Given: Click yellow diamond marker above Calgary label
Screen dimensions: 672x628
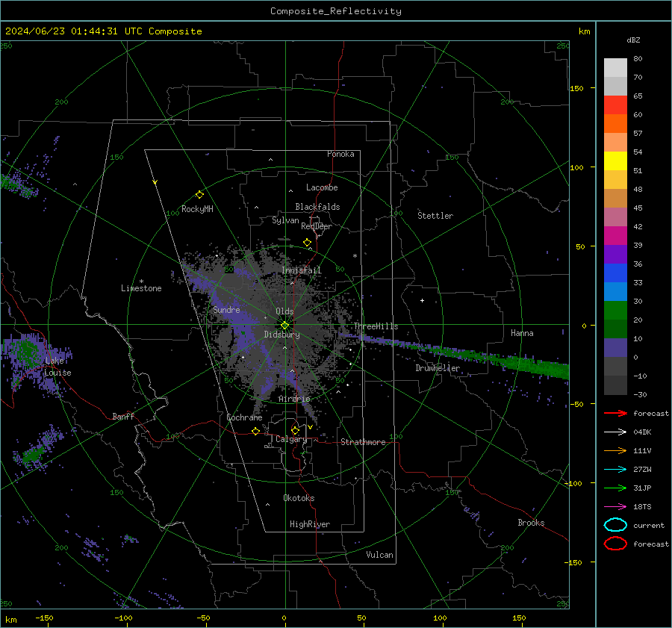Looking at the screenshot, I should tap(295, 430).
